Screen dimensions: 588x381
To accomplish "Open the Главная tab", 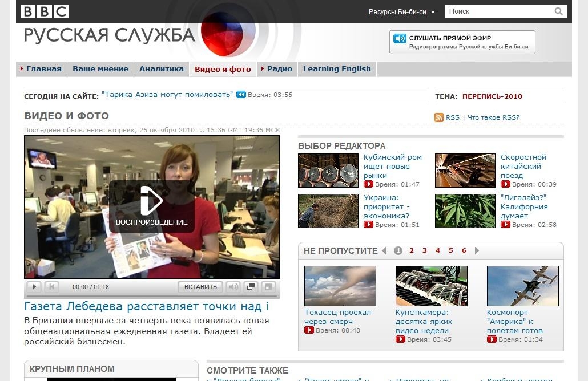I will [41, 69].
